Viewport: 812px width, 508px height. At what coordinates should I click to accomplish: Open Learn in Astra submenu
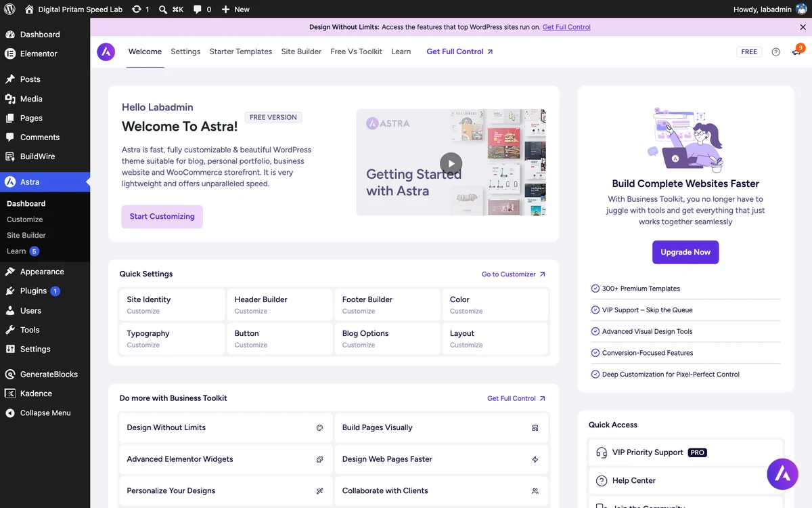coord(16,251)
